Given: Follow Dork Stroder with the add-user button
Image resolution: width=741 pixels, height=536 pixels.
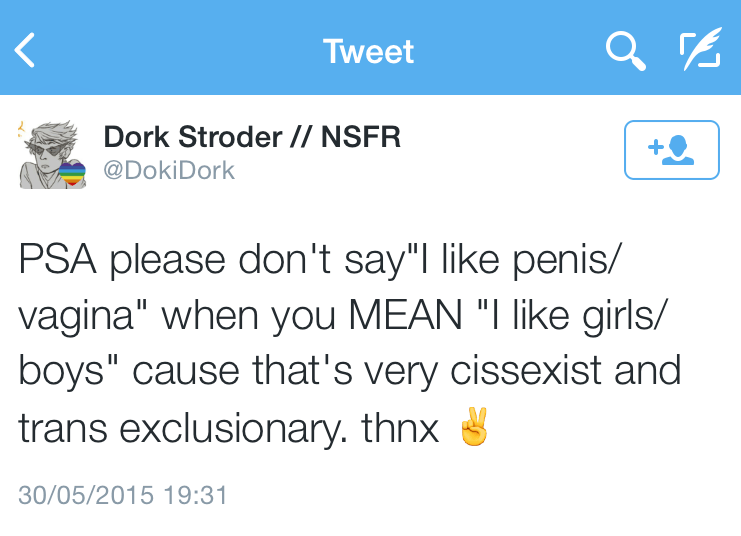Looking at the screenshot, I should (x=671, y=150).
